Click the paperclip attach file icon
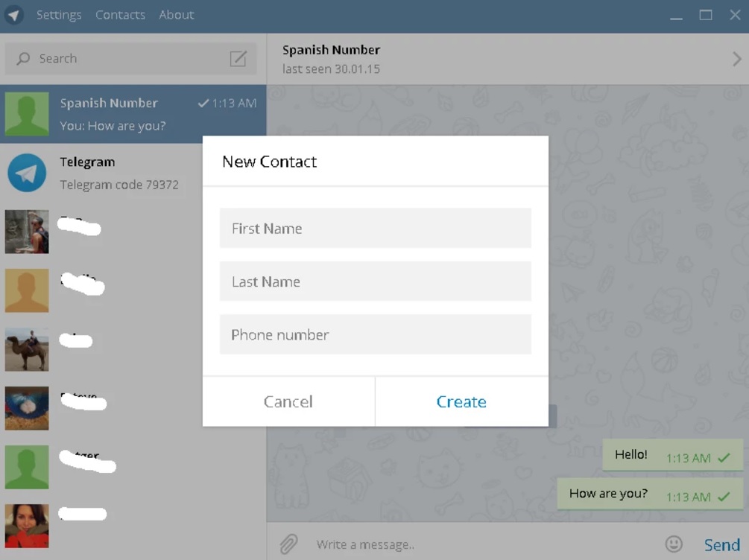Screen dimensions: 749x560 point(288,544)
